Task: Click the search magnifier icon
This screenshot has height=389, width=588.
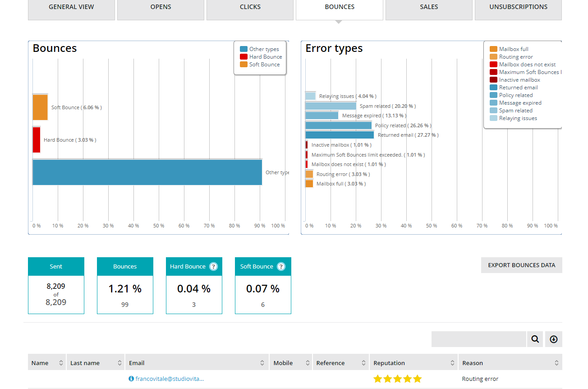Action: (535, 339)
